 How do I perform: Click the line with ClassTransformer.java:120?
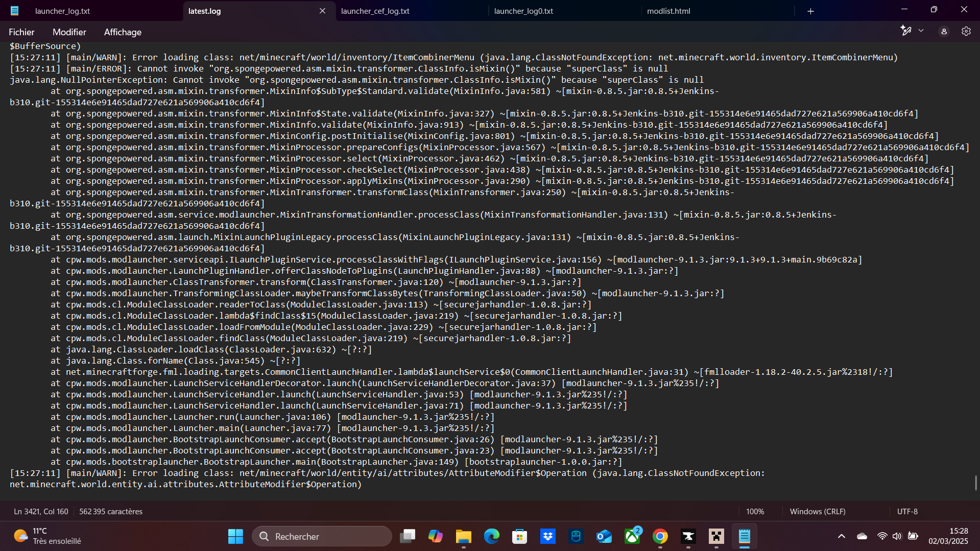coord(316,282)
